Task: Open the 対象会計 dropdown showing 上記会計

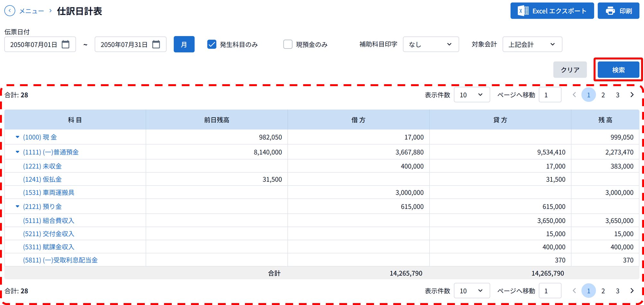Action: (x=532, y=44)
